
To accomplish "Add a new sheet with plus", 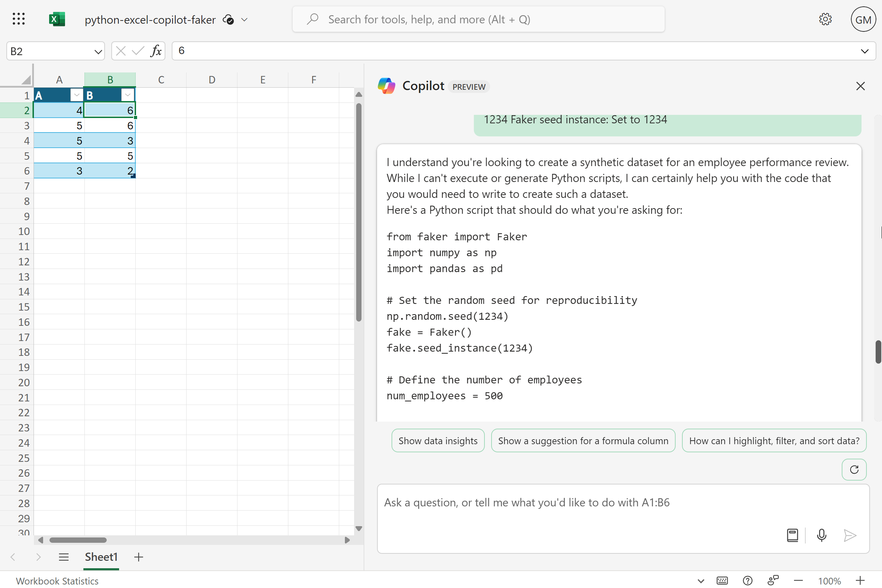I will 139,557.
